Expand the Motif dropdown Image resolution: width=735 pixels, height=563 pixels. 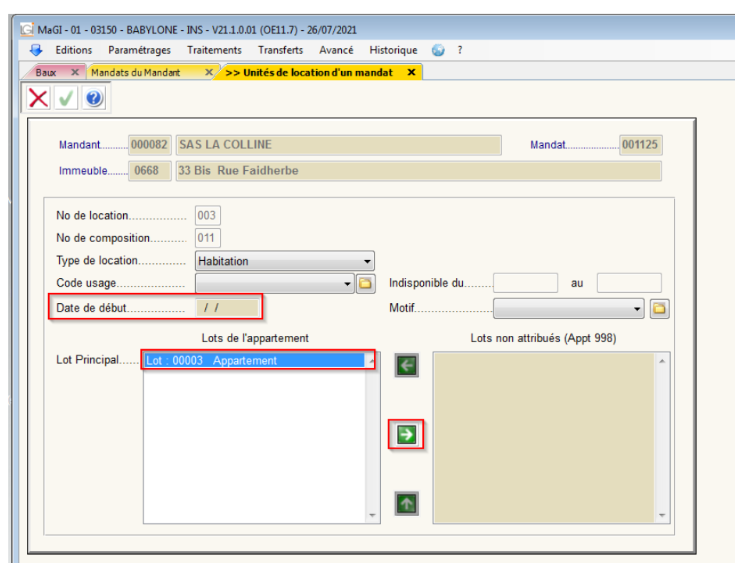point(637,309)
